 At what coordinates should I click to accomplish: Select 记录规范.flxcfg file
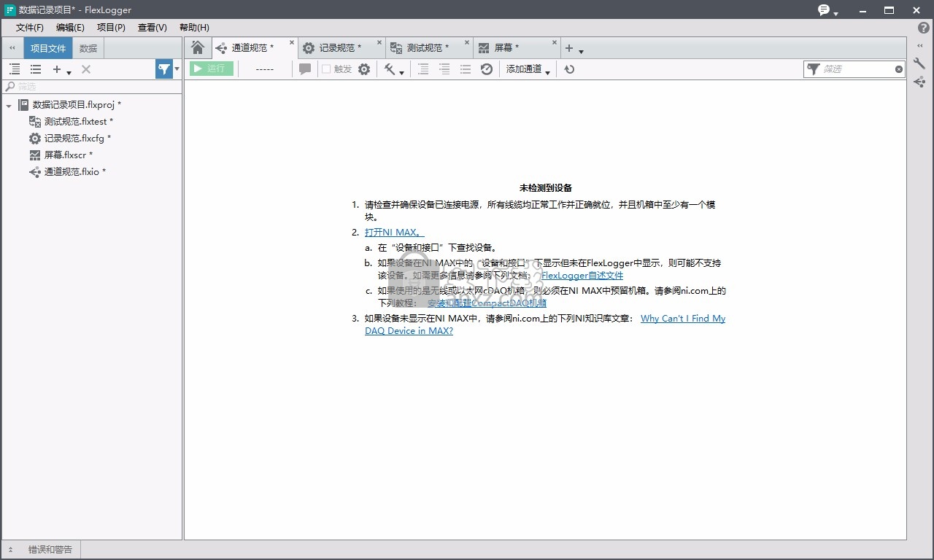[x=77, y=139]
